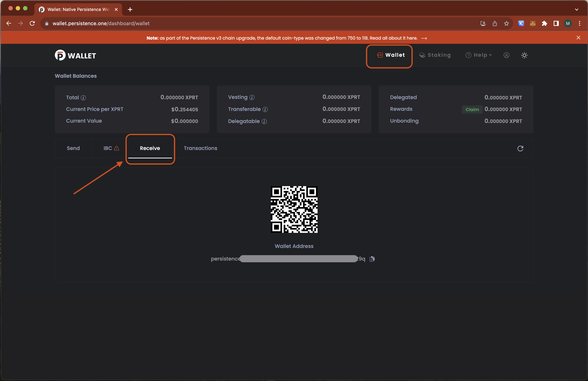Click the green Claim rewards button
Viewport: 588px width, 381px height.
[472, 109]
